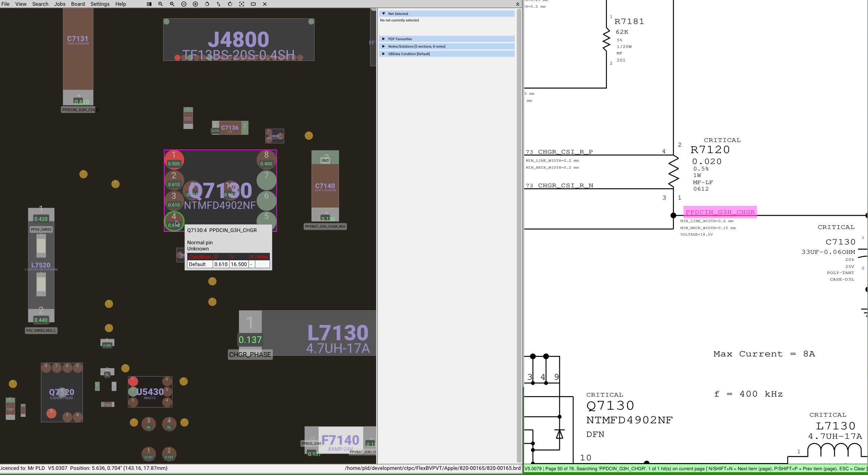Select pin 1 of Q7130
Screen dimensions: 868x475
coord(174,159)
